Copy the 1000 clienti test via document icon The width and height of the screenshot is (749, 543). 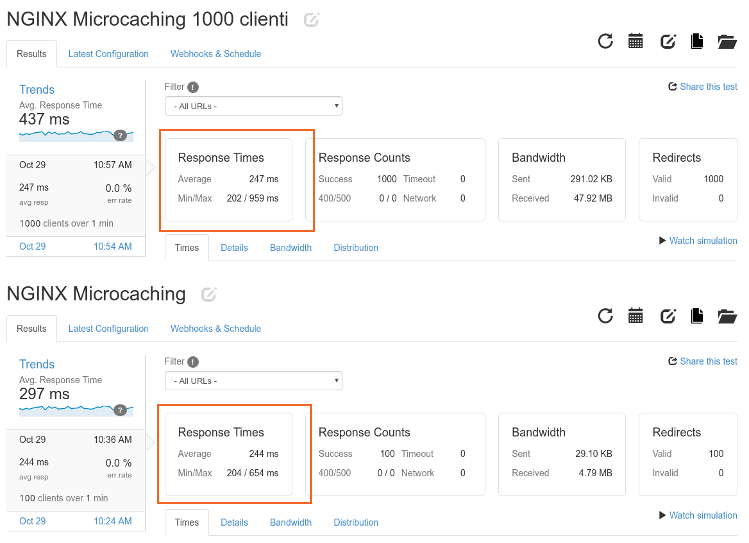pyautogui.click(x=697, y=42)
